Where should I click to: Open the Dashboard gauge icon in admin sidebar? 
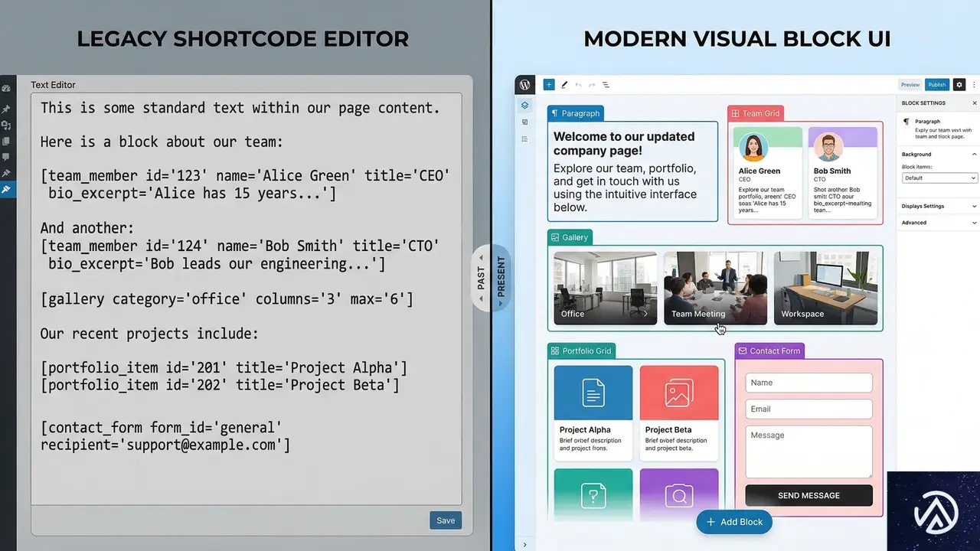coord(6,90)
